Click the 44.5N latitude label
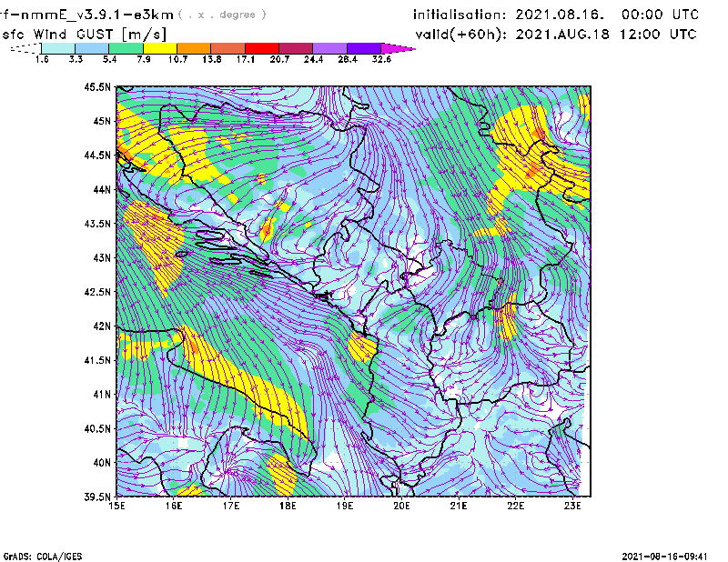Screen dimensions: 728x562 (97, 155)
